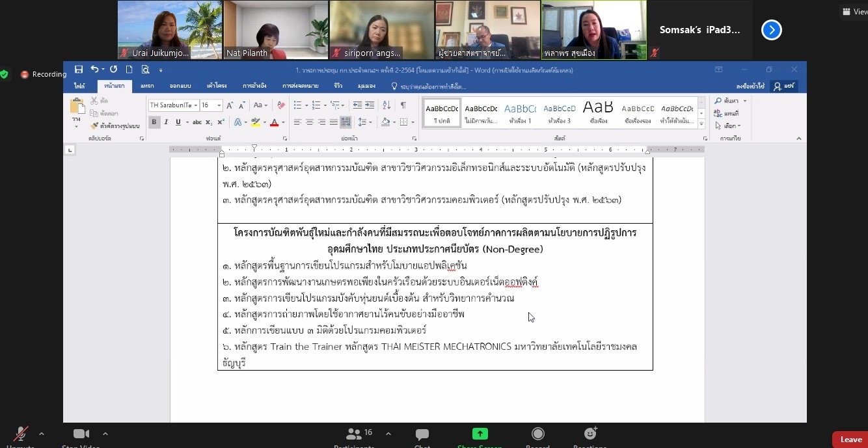The height and width of the screenshot is (448, 868).
Task: Toggle Bold formatting
Action: coord(154,122)
